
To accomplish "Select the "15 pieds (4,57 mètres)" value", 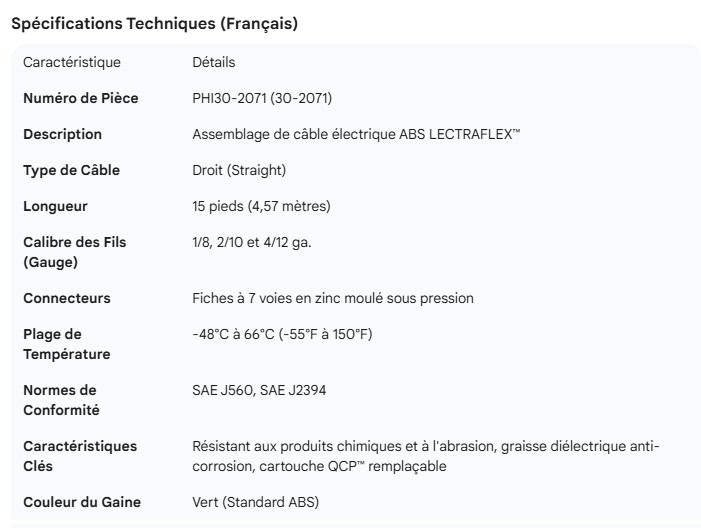I will (261, 206).
